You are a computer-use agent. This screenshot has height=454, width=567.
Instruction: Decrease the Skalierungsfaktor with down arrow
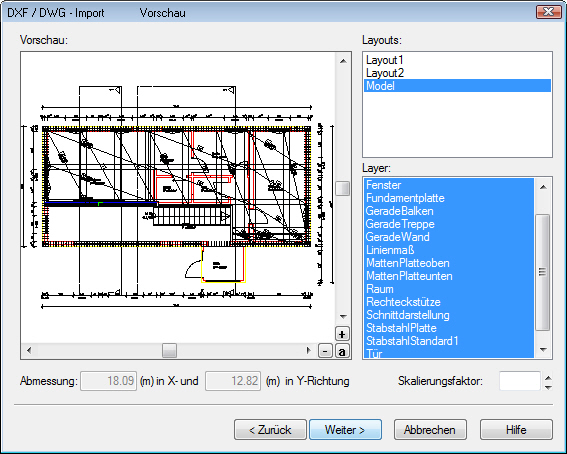[548, 387]
